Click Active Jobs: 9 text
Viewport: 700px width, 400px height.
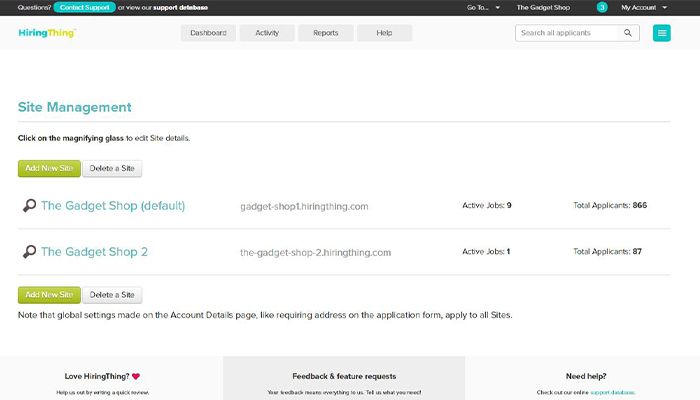(x=487, y=205)
